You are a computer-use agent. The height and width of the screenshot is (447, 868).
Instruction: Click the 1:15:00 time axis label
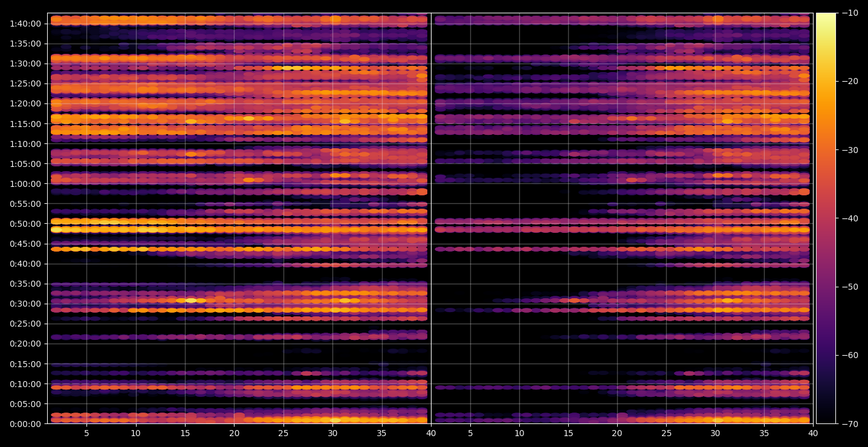point(25,124)
